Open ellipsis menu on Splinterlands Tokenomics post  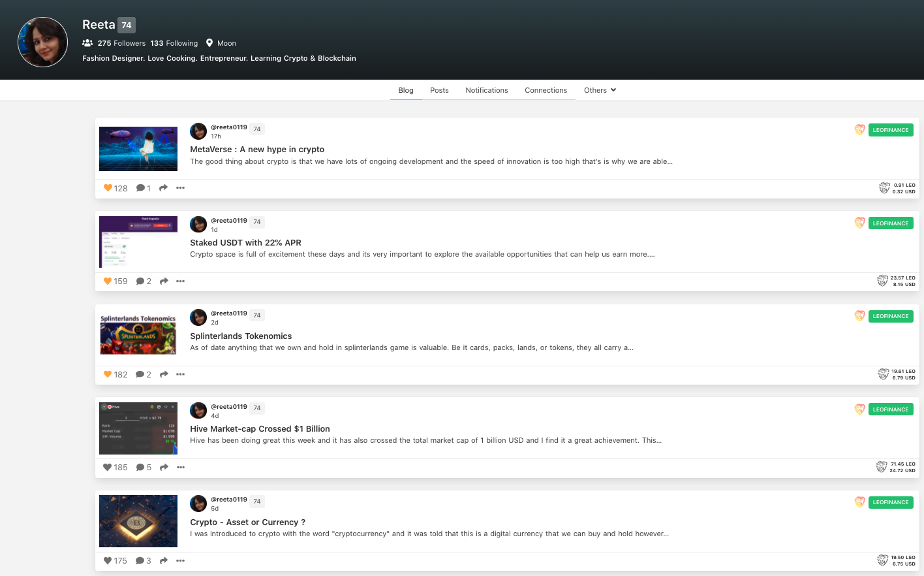(x=181, y=374)
